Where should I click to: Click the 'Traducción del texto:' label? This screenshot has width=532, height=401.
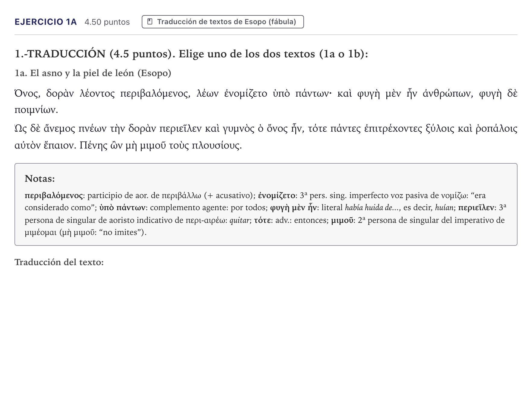point(59,262)
